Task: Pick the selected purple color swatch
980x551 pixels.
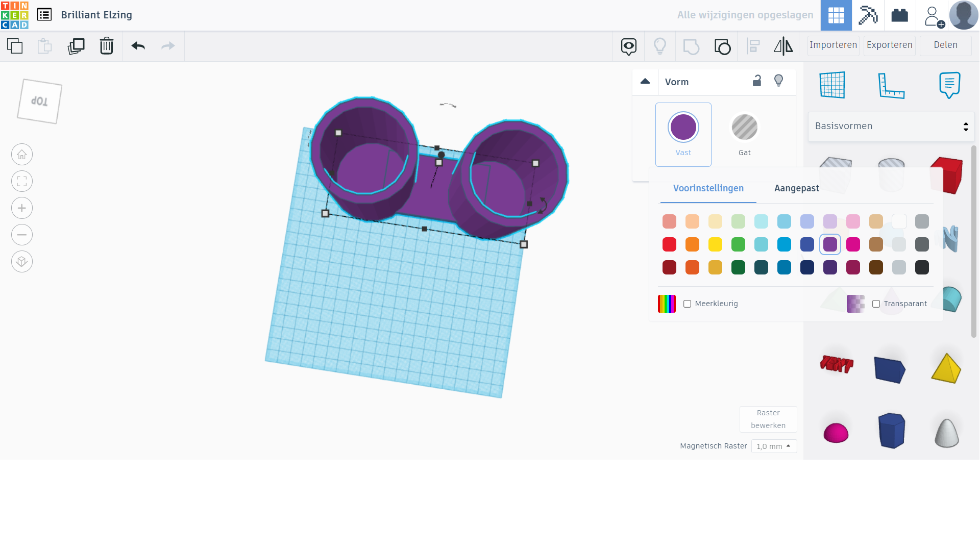Action: 830,245
